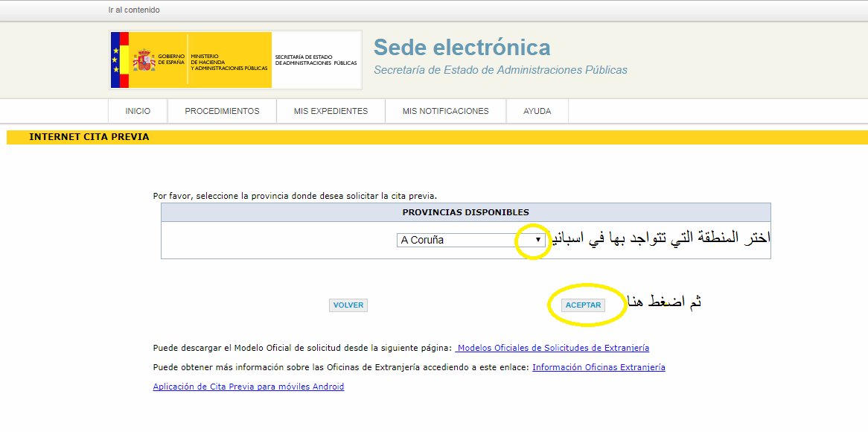Open the 'Modelos Oficiales de Solicitudes de Extranjería' link
Screen dimensions: 868x432
click(x=552, y=348)
